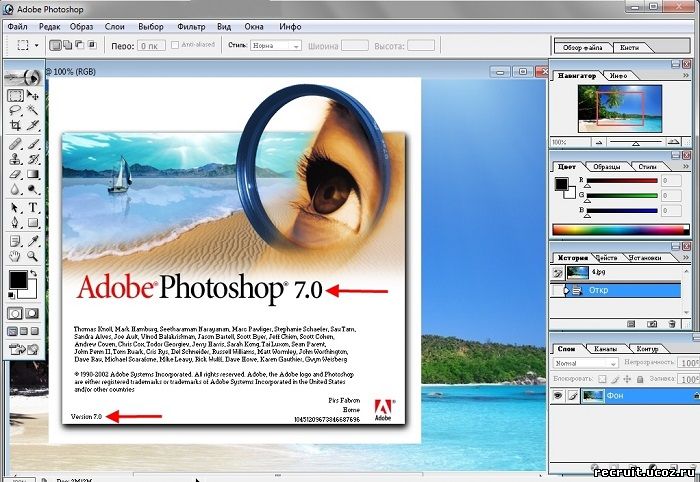Choose Subtract from selection mode in options bar

point(79,45)
